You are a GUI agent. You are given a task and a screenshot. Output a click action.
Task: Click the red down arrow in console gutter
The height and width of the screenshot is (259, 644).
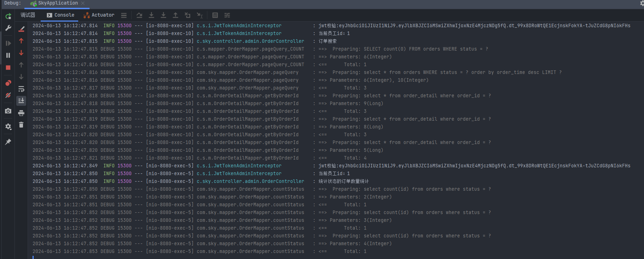click(x=21, y=53)
